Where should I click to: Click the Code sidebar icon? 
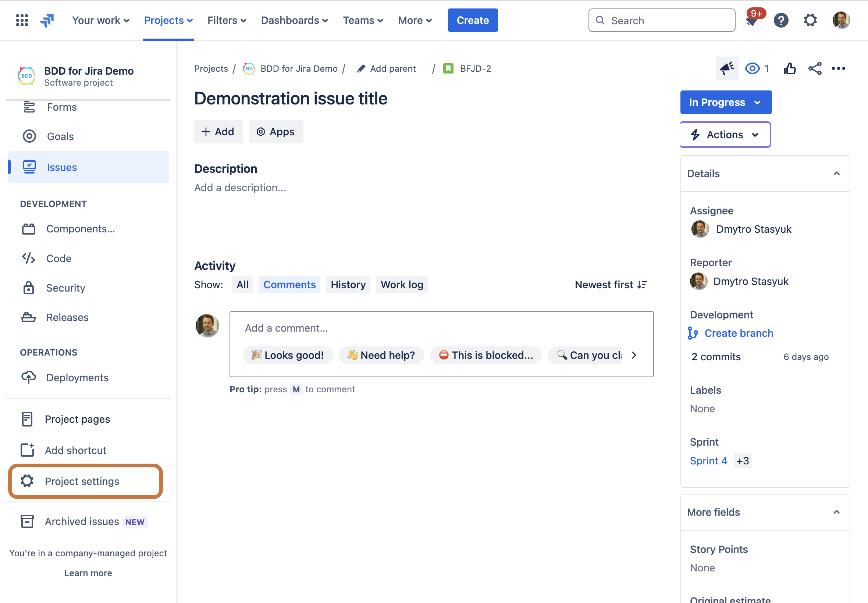tap(28, 258)
